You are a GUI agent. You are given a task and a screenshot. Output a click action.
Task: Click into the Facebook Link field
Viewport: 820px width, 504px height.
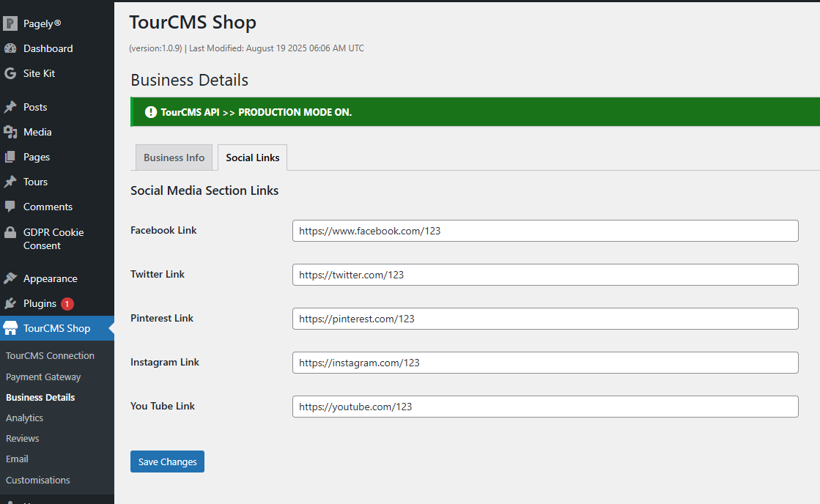(x=544, y=231)
